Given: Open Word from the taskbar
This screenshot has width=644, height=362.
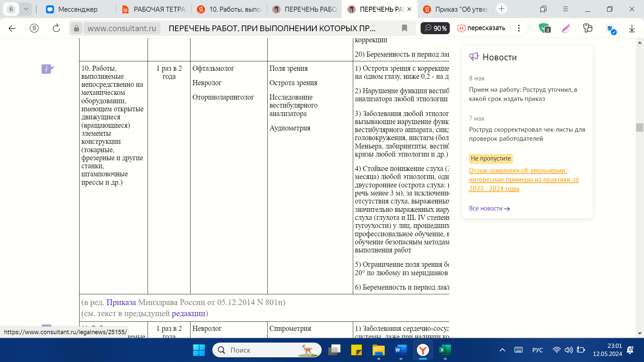Looking at the screenshot, I should [x=401, y=350].
